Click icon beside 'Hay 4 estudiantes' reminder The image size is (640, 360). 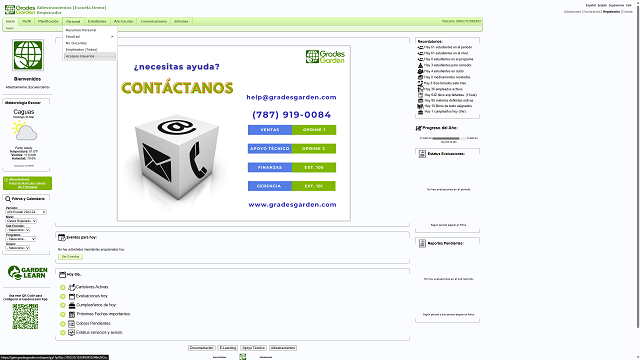tap(420, 71)
